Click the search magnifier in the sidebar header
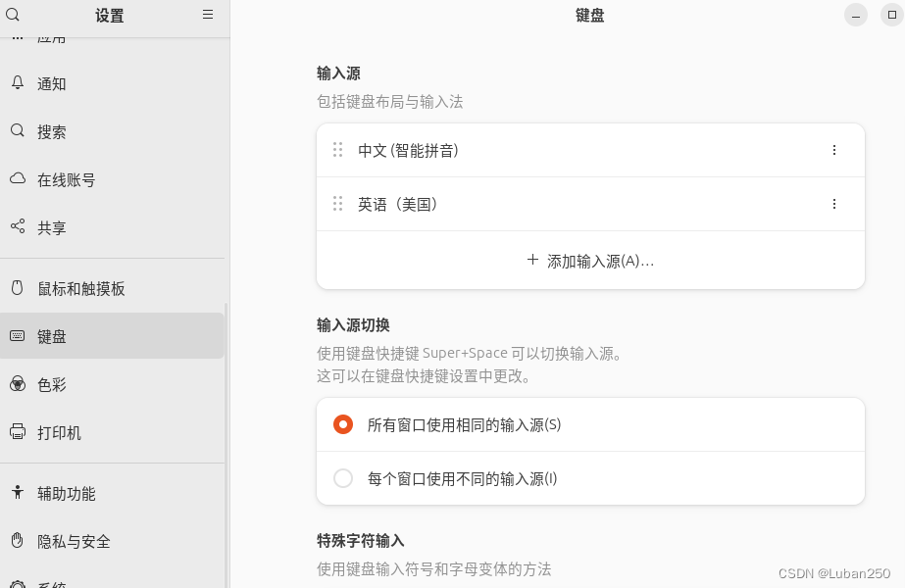This screenshot has width=905, height=588. (x=12, y=15)
